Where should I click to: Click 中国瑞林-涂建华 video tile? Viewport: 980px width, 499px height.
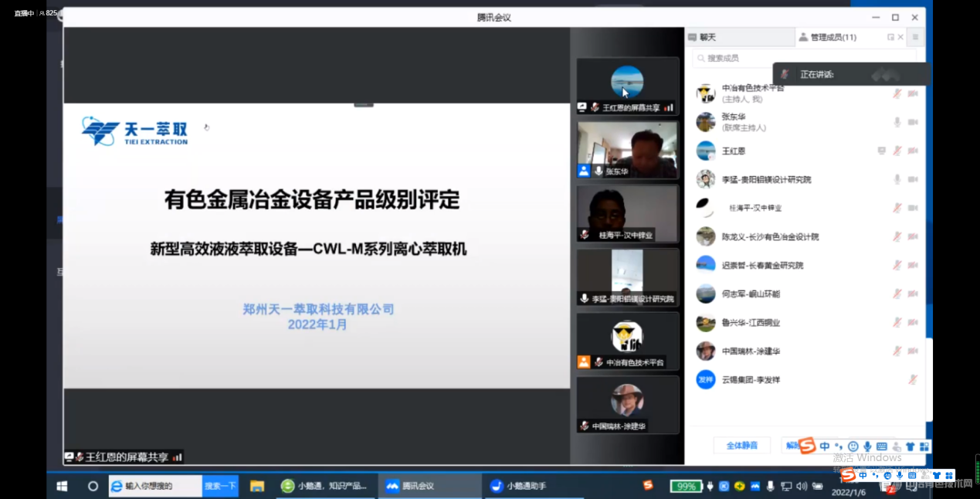coord(627,404)
